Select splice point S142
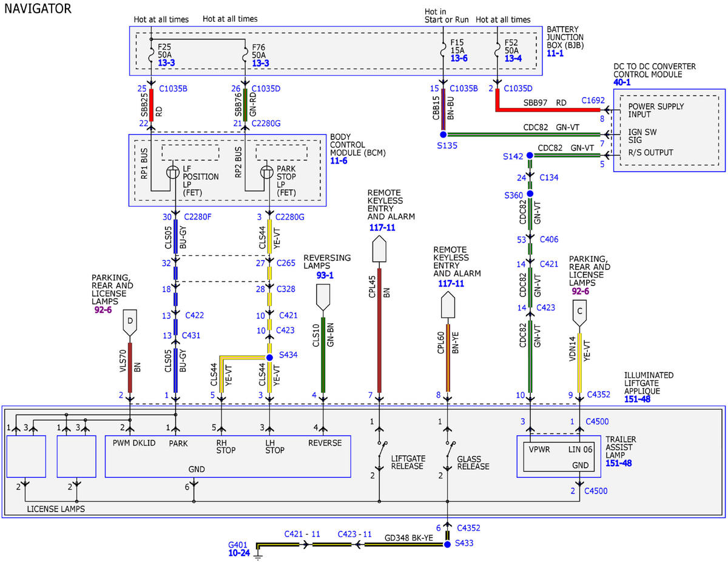Image resolution: width=728 pixels, height=562 pixels. 530,155
